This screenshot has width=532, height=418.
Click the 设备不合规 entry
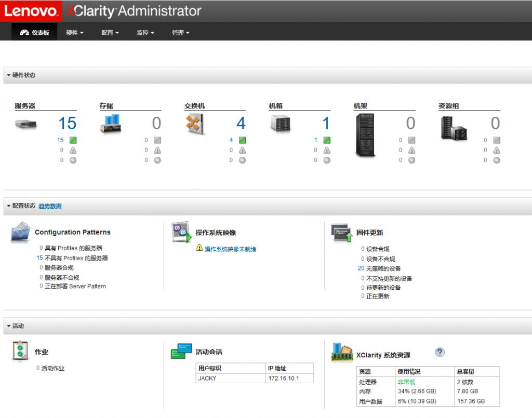[378, 259]
